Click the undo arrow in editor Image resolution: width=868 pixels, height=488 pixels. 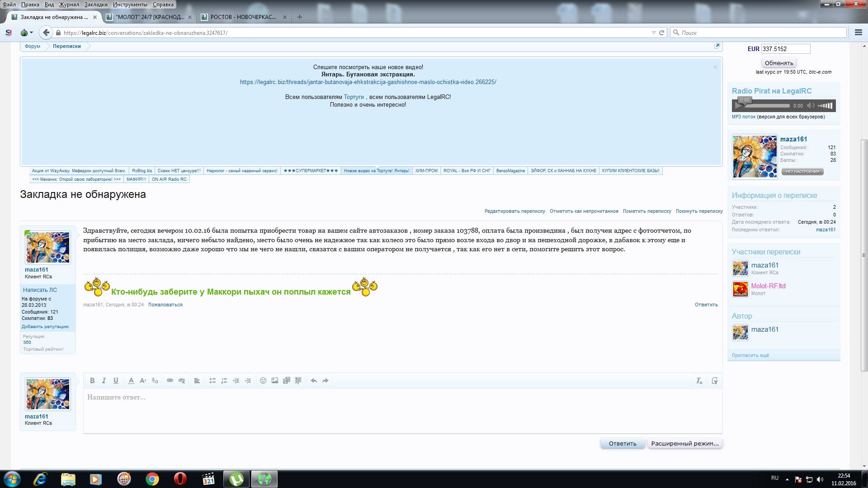[x=314, y=380]
